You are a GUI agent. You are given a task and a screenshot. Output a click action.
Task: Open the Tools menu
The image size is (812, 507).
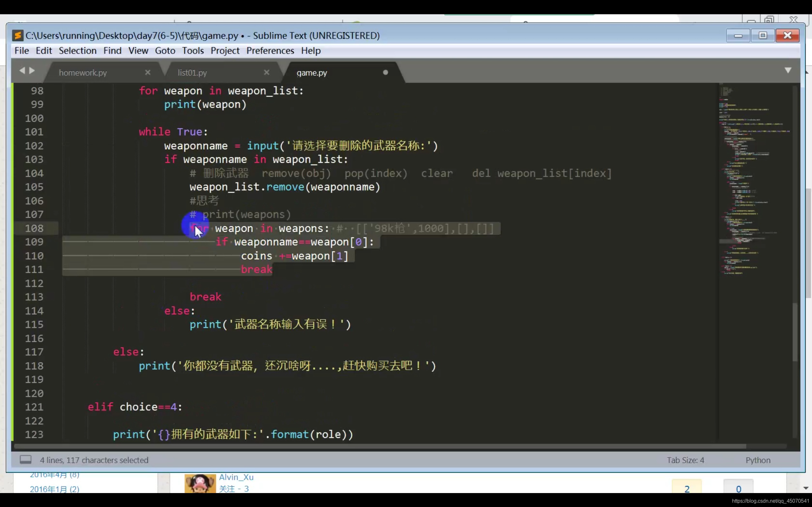[x=193, y=51]
